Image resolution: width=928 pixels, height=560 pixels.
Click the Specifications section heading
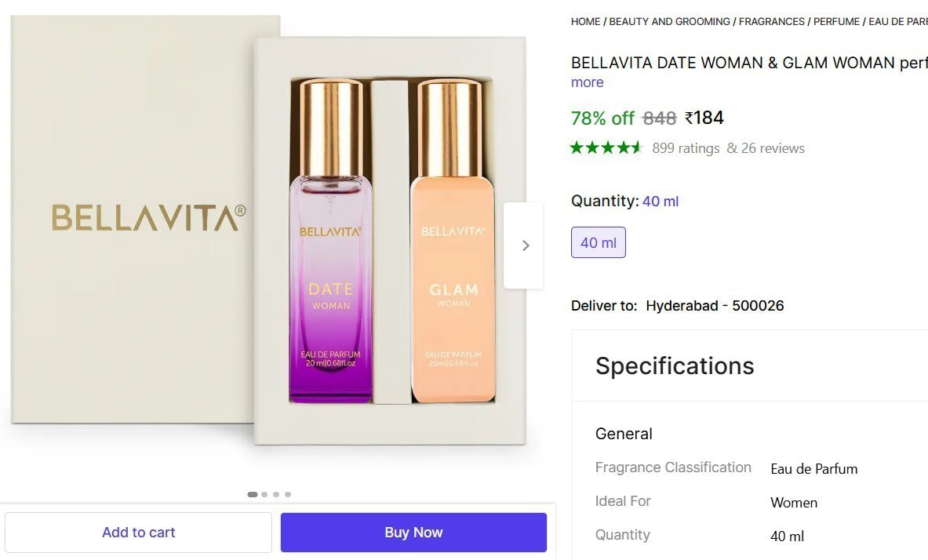tap(675, 365)
